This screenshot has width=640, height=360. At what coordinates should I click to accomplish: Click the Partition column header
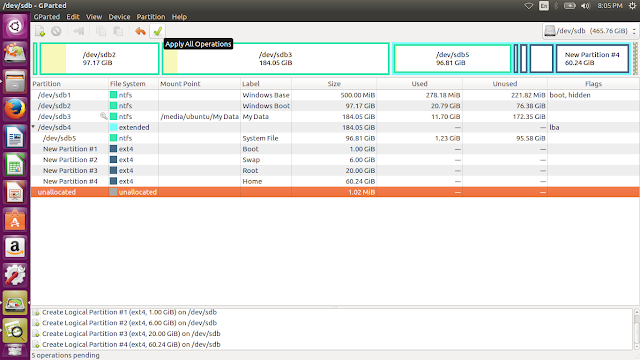tap(70, 84)
